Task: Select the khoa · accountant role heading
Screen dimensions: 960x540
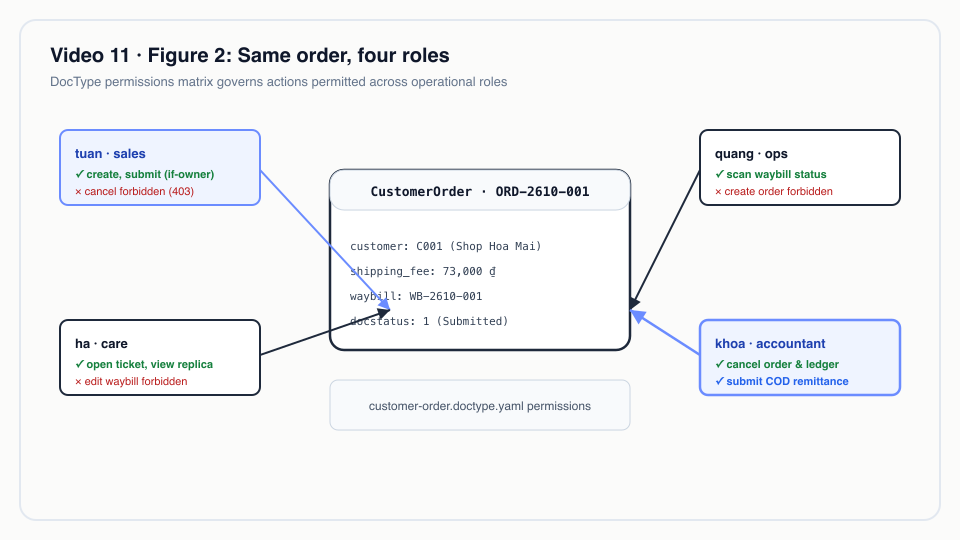Action: (770, 343)
